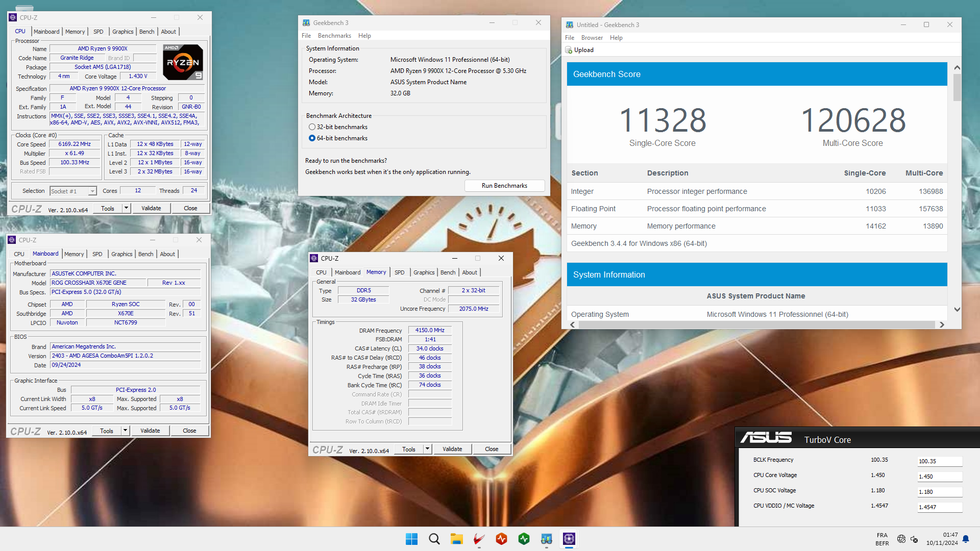Click the Run Benchmarks button
This screenshot has height=551, width=980.
504,186
